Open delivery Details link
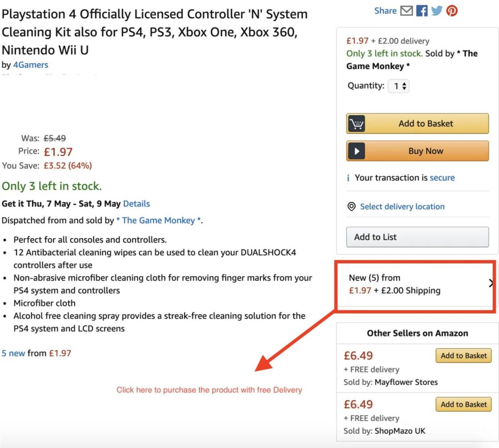 point(136,204)
